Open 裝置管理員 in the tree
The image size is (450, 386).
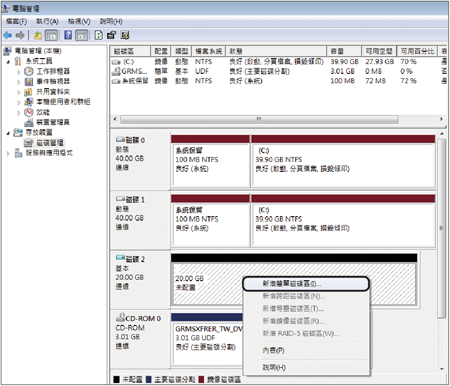coord(53,122)
